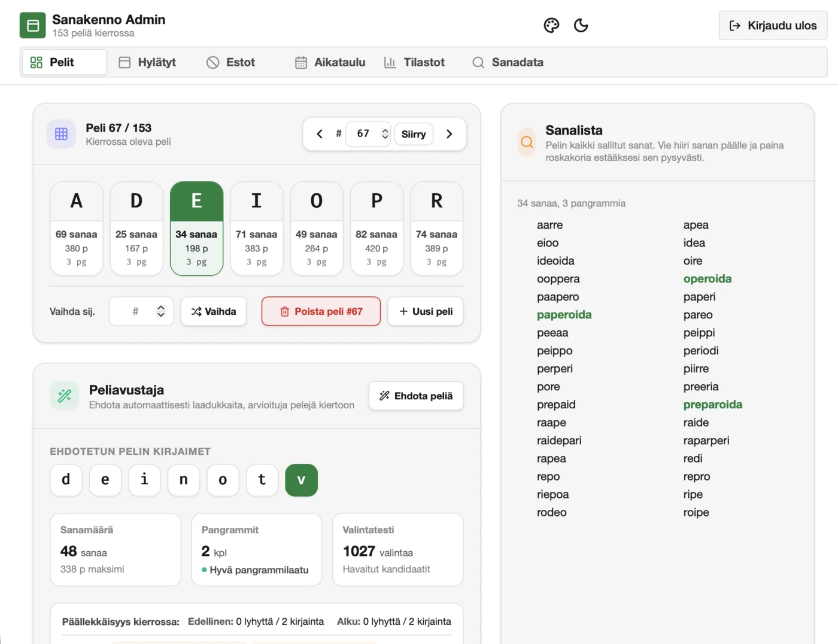The height and width of the screenshot is (644, 838).
Task: Click the Vaihda sij. field stepper arrows
Action: (x=160, y=311)
